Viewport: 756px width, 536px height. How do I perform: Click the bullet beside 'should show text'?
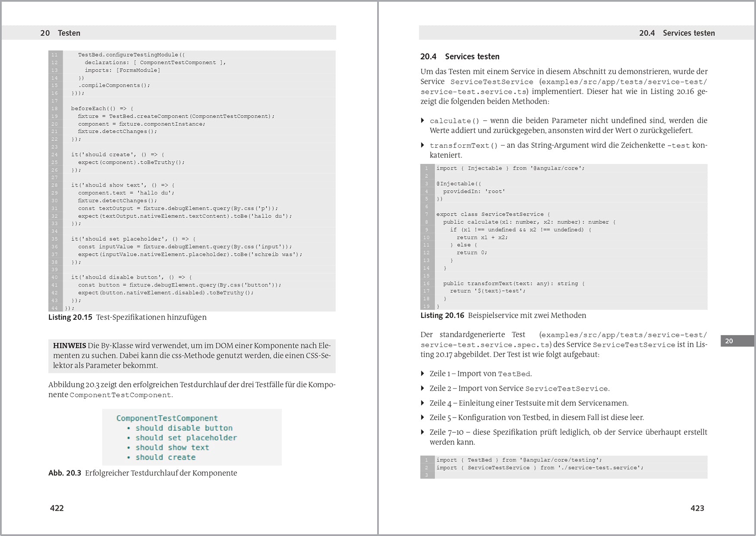click(129, 447)
